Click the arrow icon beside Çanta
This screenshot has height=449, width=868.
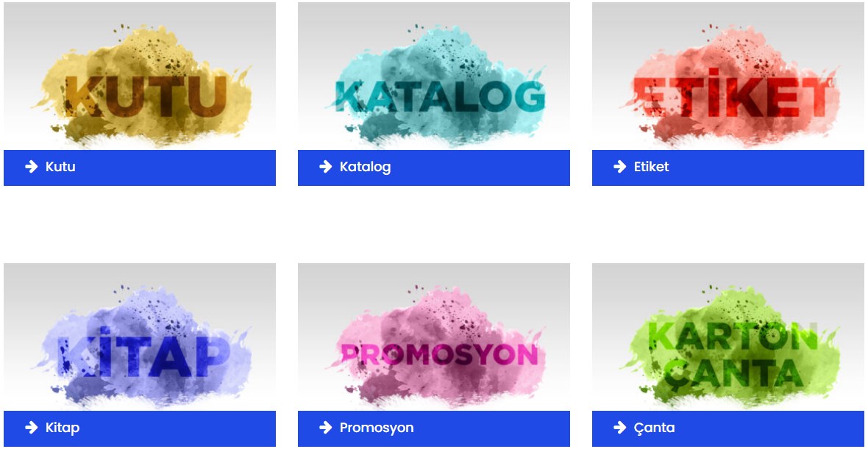(x=620, y=428)
